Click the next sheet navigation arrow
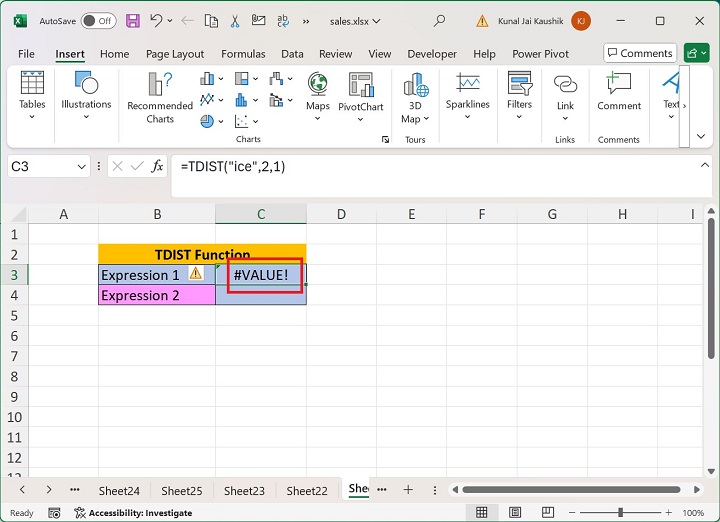The width and height of the screenshot is (720, 522). 49,490
